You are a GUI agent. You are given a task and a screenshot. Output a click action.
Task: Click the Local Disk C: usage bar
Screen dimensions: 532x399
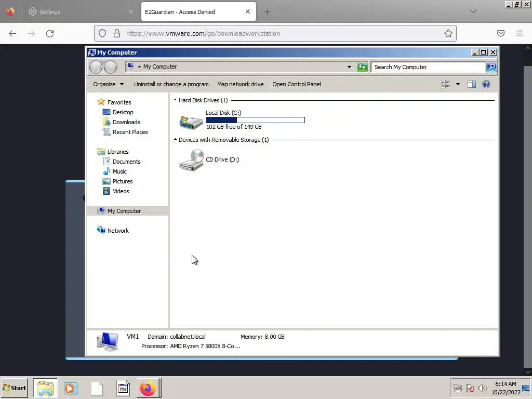256,120
